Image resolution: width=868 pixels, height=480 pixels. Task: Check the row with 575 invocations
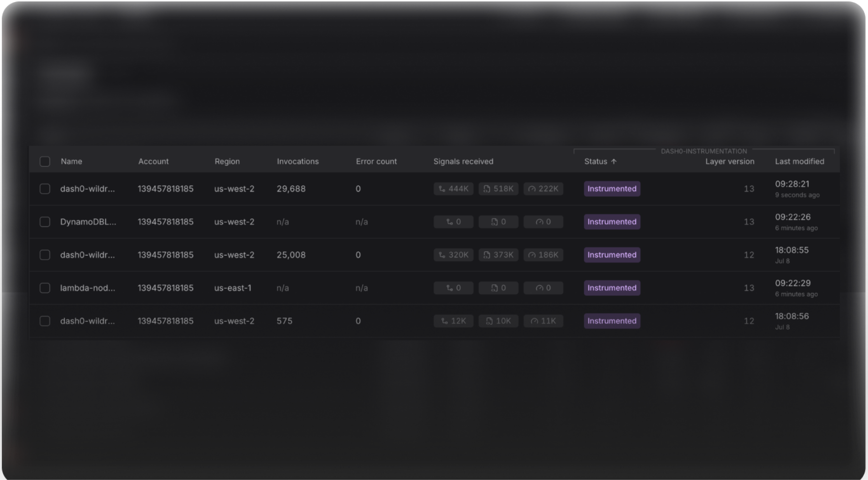coord(45,321)
